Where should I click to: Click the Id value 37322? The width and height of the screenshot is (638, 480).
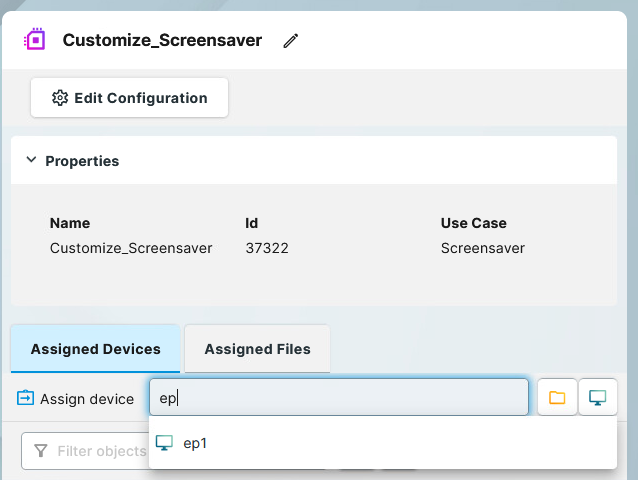pos(267,248)
